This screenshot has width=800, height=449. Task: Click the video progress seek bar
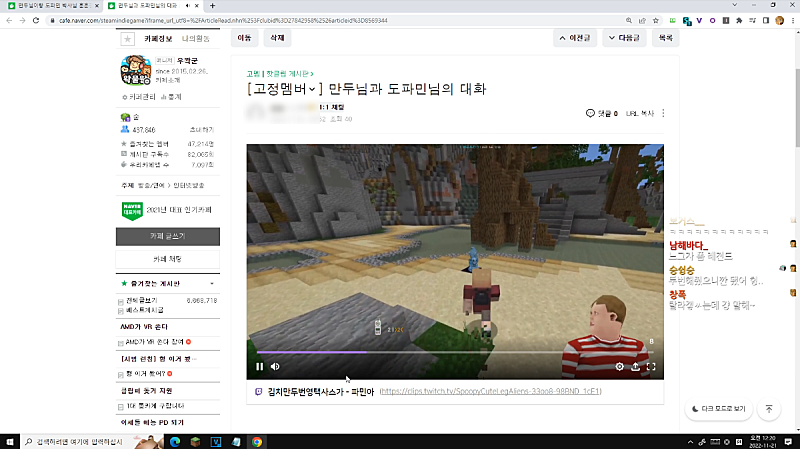coord(450,352)
